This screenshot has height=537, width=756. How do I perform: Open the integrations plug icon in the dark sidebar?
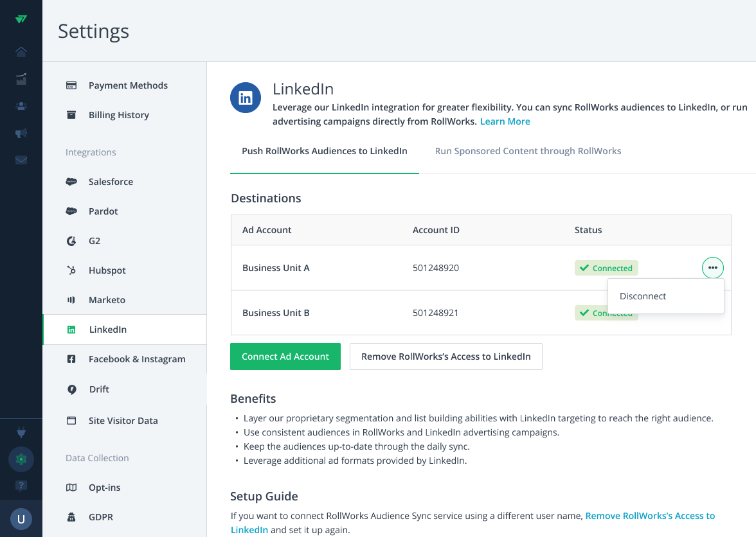(21, 432)
